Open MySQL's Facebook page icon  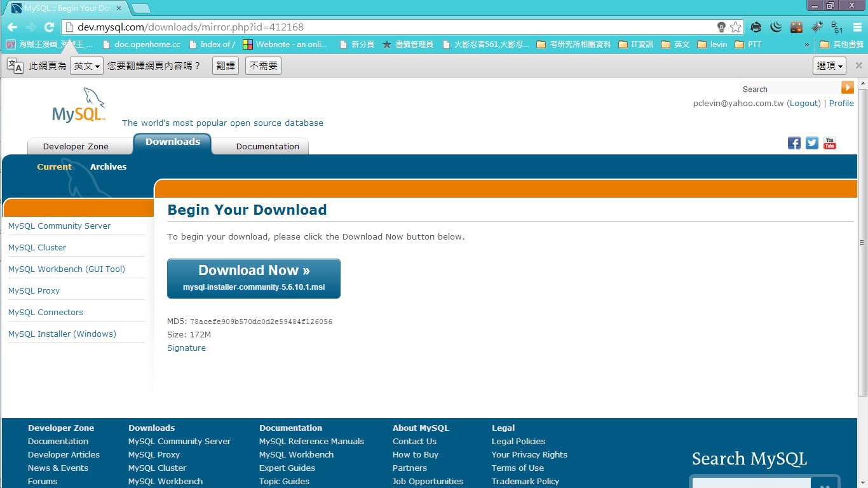pyautogui.click(x=794, y=143)
